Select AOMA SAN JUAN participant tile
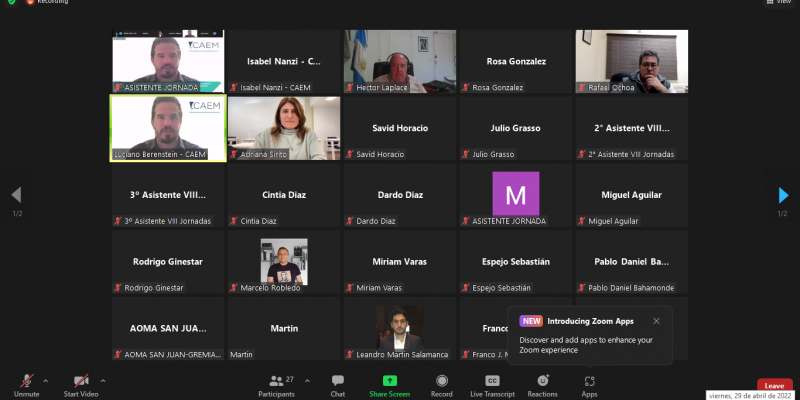This screenshot has height=400, width=800. (x=168, y=329)
